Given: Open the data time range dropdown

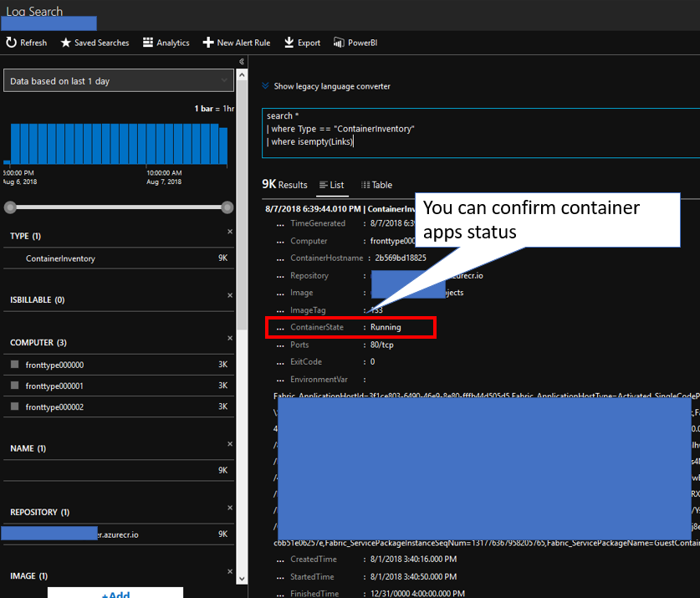Looking at the screenshot, I should point(118,81).
